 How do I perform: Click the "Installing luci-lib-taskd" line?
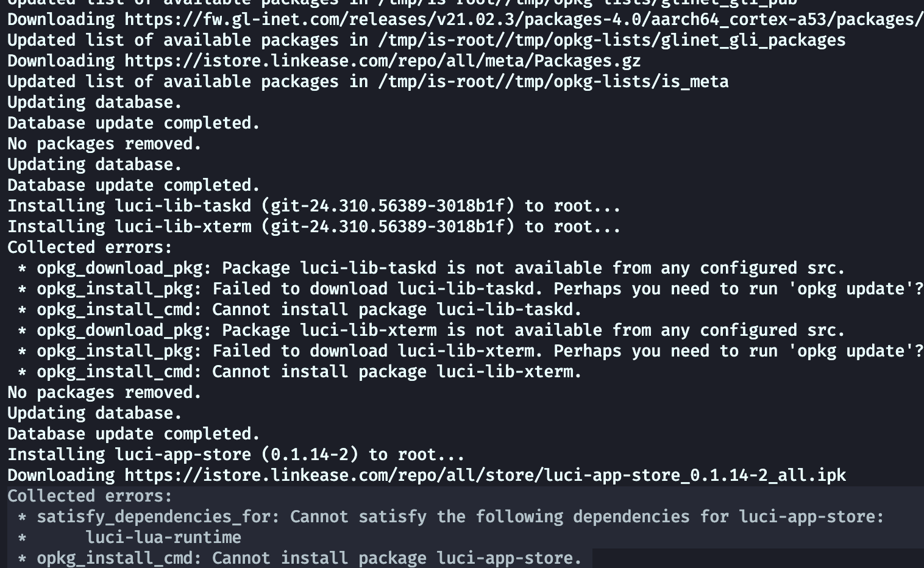(313, 206)
